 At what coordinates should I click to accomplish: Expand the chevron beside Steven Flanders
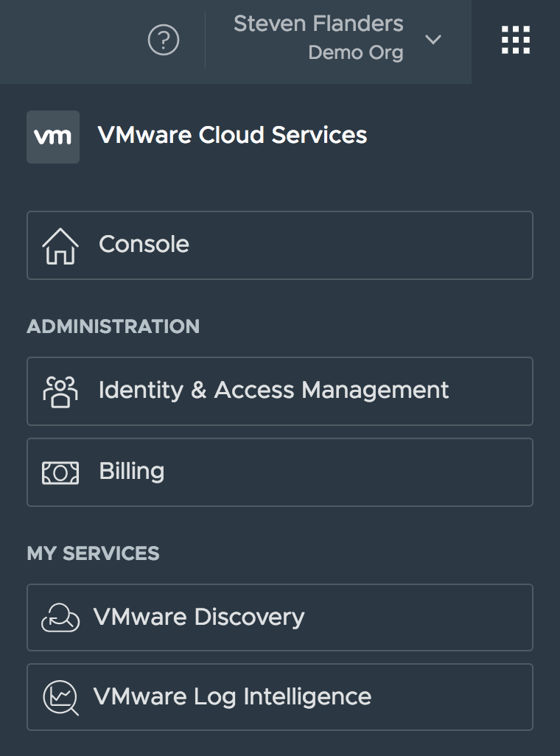[433, 40]
